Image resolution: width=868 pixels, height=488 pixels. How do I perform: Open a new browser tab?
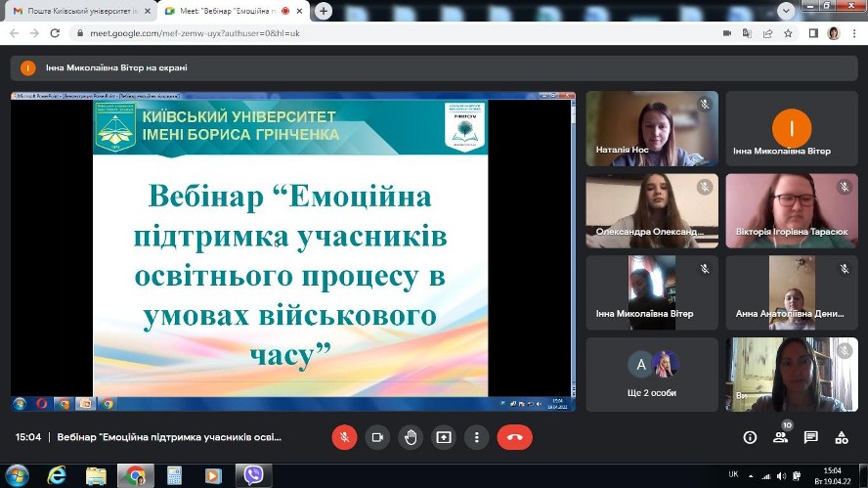pos(324,11)
